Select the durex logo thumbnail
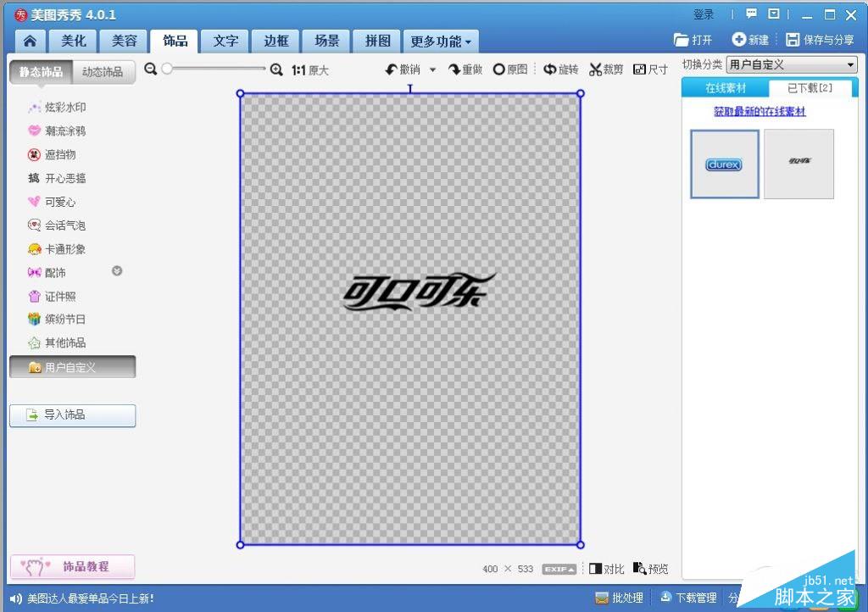The image size is (868, 612). (x=725, y=164)
